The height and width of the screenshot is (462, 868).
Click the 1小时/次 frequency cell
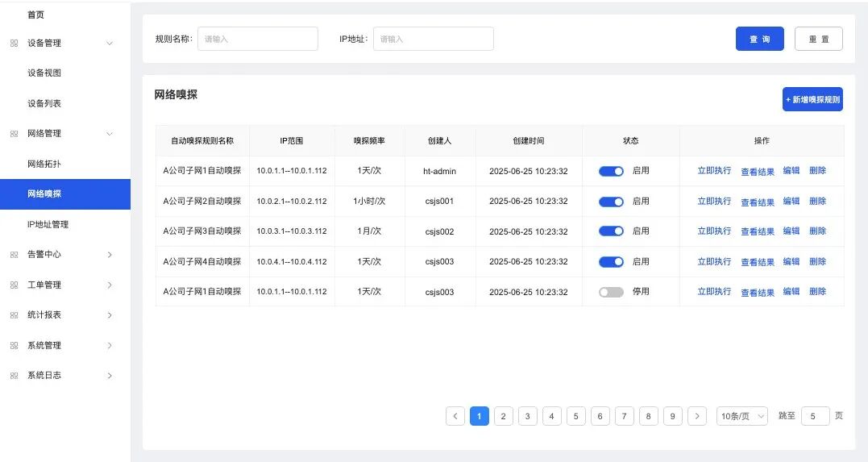(x=369, y=201)
